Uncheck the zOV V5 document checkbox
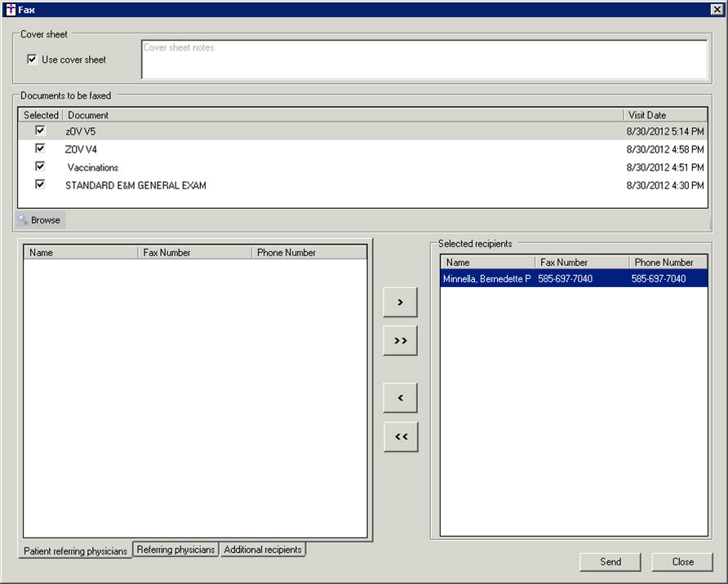The width and height of the screenshot is (728, 584). point(40,131)
